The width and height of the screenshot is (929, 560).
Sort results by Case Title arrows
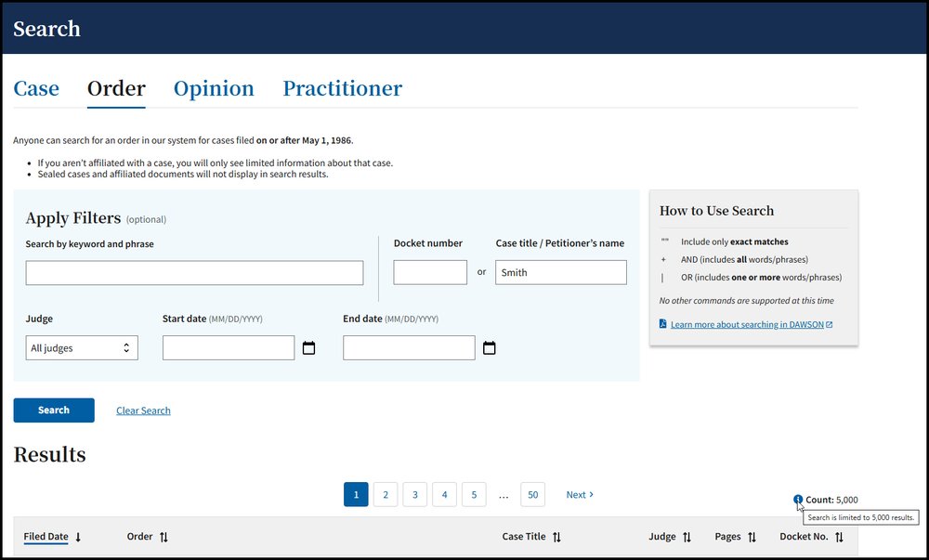[556, 537]
